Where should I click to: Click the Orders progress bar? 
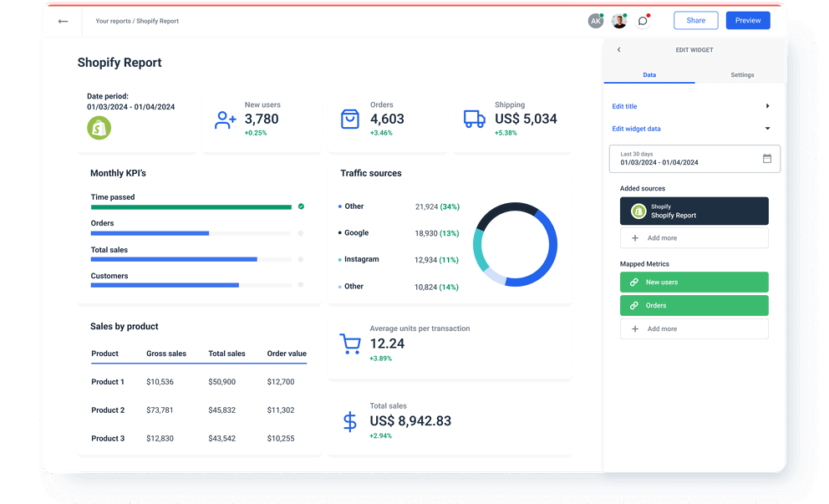pos(192,232)
